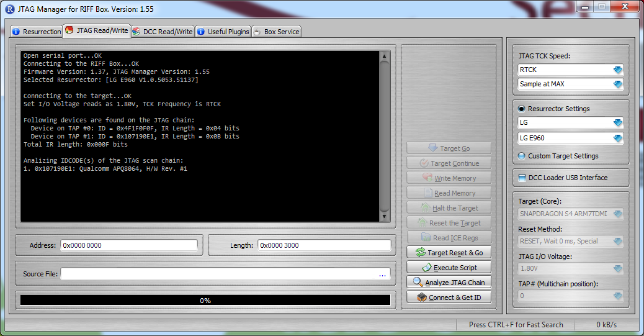Click the RIFF Box app icon in title bar
644x336 pixels.
coord(9,9)
